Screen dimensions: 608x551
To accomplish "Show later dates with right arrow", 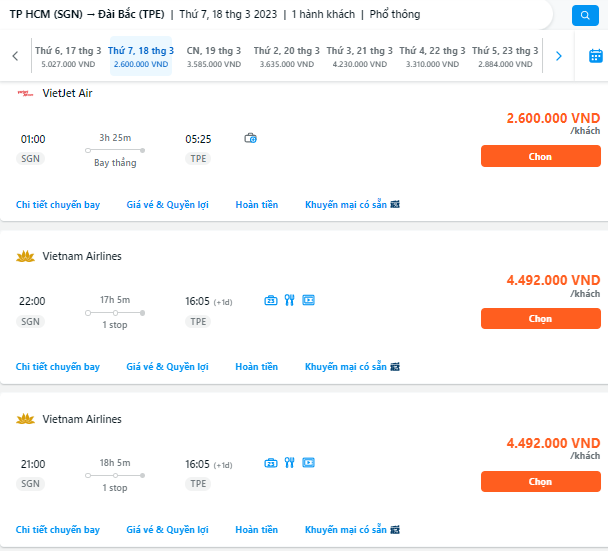I will point(558,56).
